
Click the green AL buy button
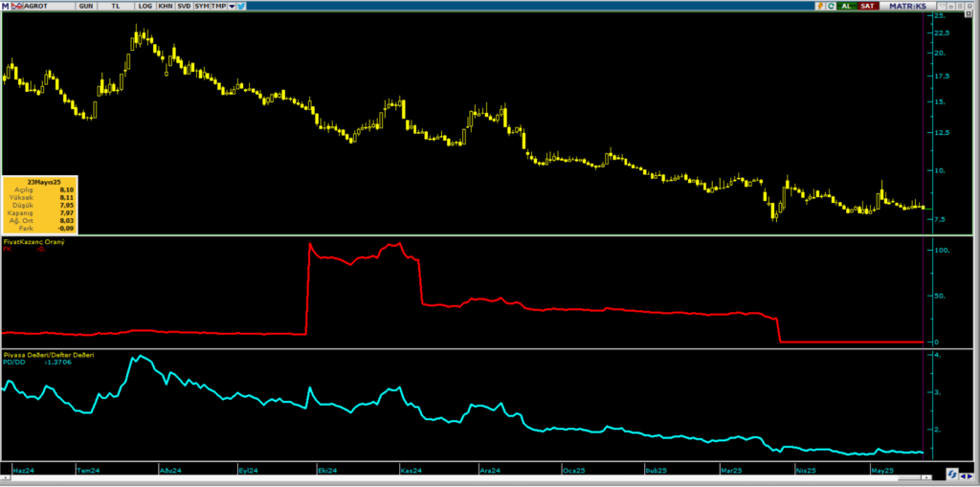(847, 6)
